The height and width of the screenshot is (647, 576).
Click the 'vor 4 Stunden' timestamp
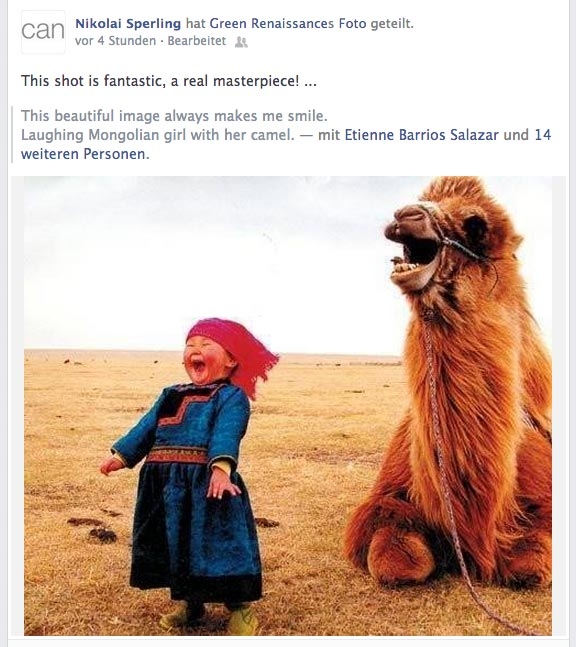click(x=116, y=41)
